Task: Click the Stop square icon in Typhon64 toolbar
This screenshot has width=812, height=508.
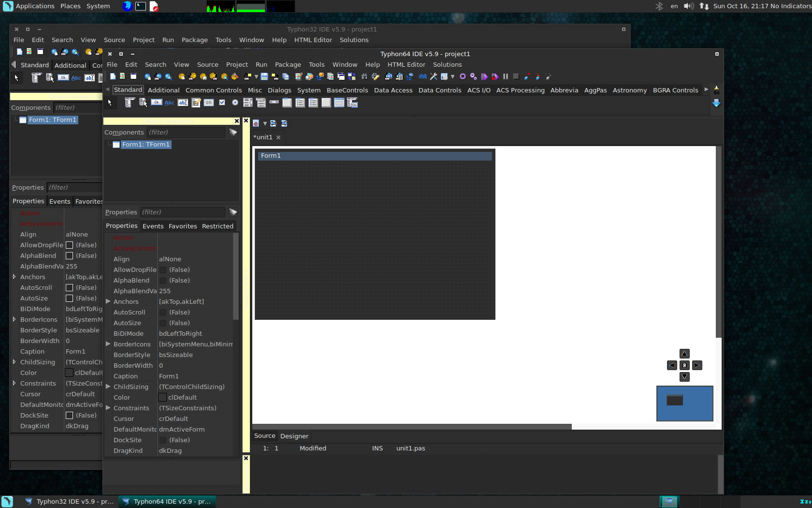Action: (x=516, y=76)
